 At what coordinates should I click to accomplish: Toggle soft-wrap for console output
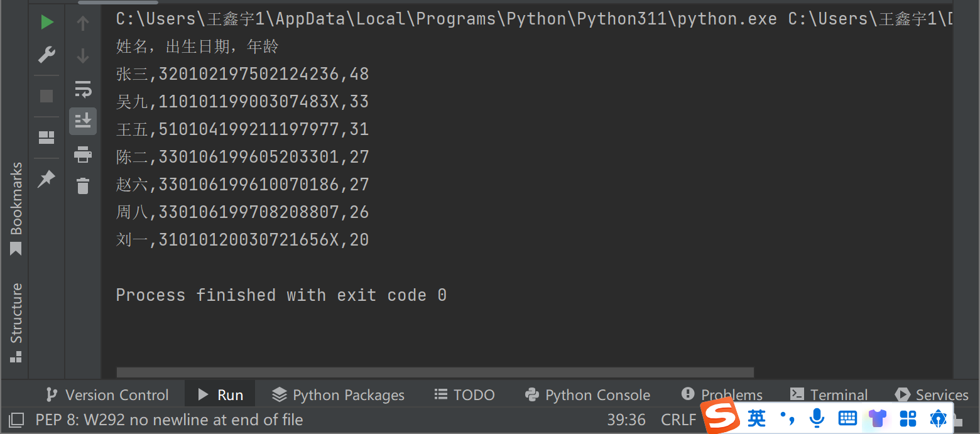83,89
